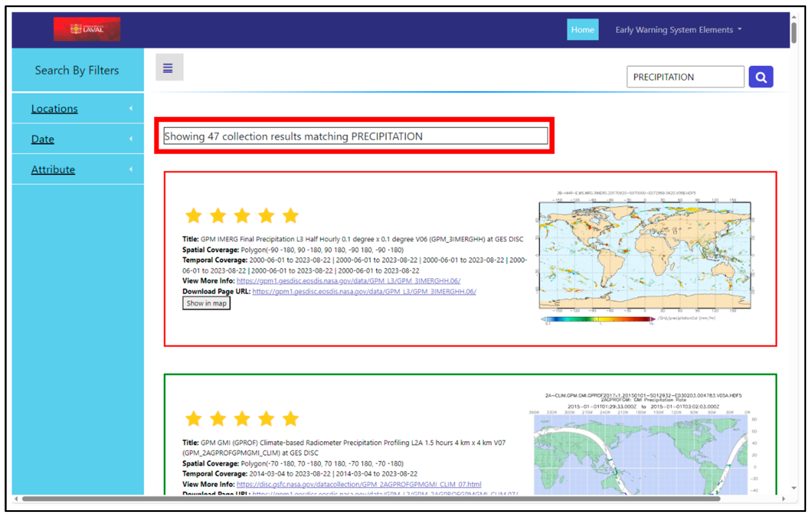
Task: Expand the Date filter section
Action: 42,139
